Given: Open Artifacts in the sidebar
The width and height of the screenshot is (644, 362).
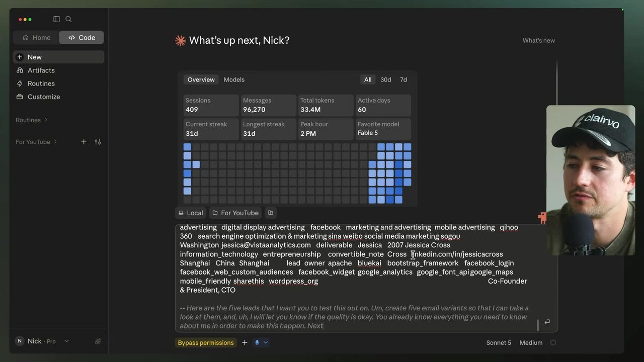Looking at the screenshot, I should (58, 70).
